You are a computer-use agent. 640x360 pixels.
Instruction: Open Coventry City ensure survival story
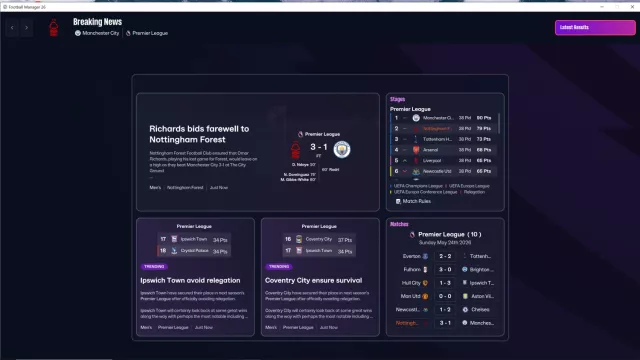313,280
